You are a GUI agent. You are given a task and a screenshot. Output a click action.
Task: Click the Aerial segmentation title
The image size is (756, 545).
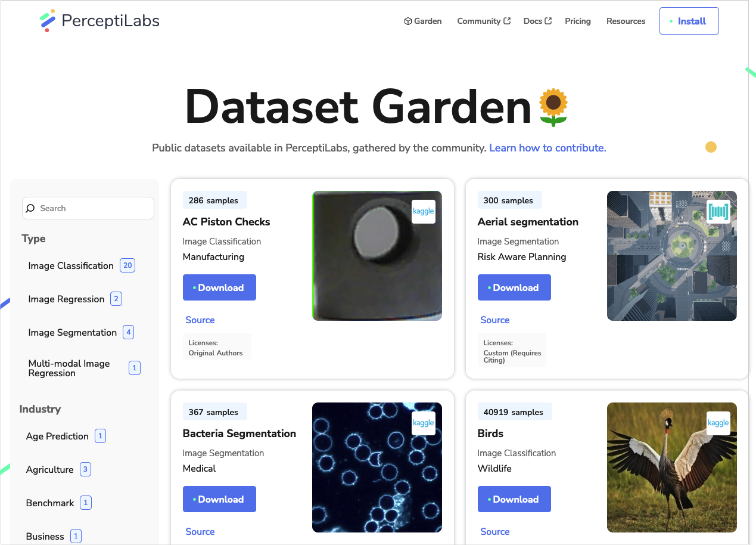[528, 222]
